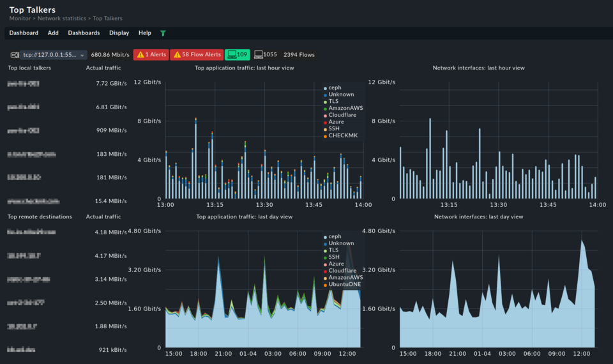
Task: Open the Dashboard menu
Action: [24, 33]
